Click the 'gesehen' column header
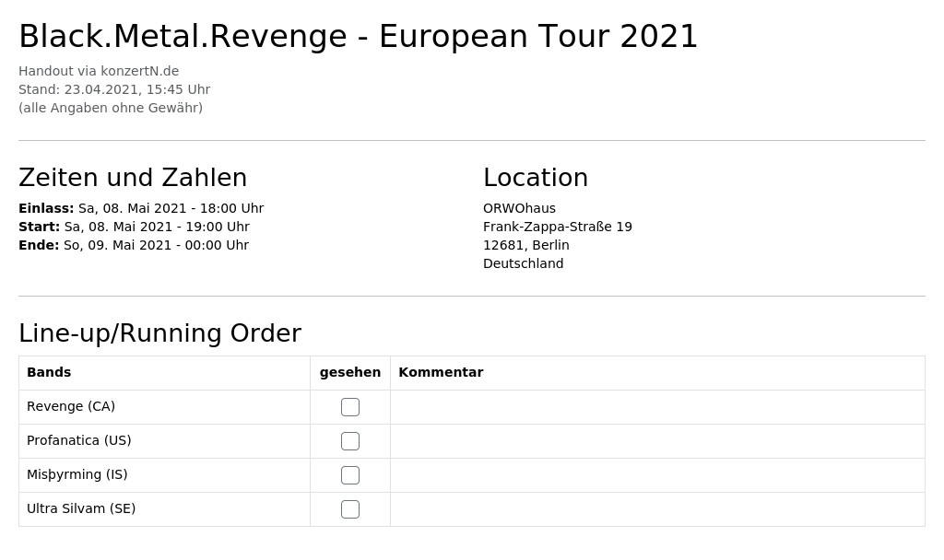This screenshot has width=944, height=560. [x=349, y=372]
